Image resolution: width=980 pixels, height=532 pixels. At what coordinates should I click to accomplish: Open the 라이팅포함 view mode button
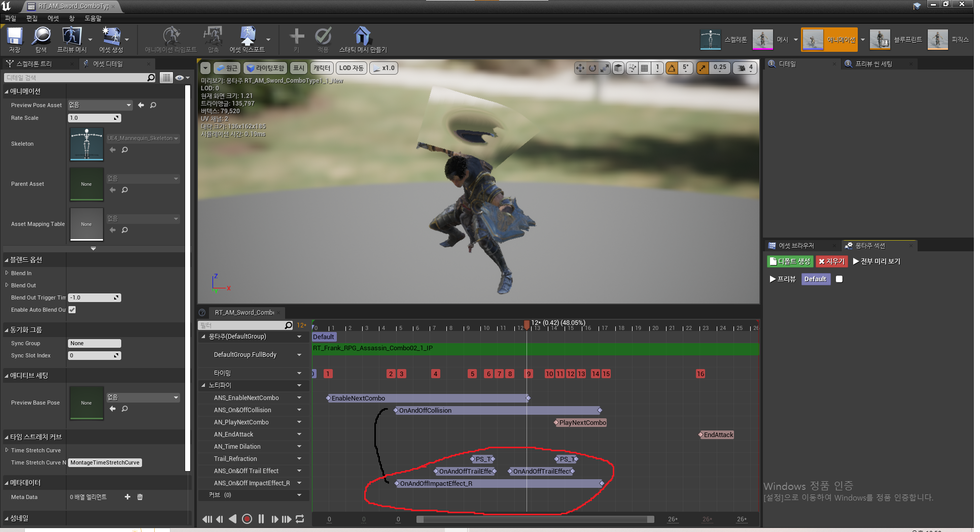tap(266, 68)
